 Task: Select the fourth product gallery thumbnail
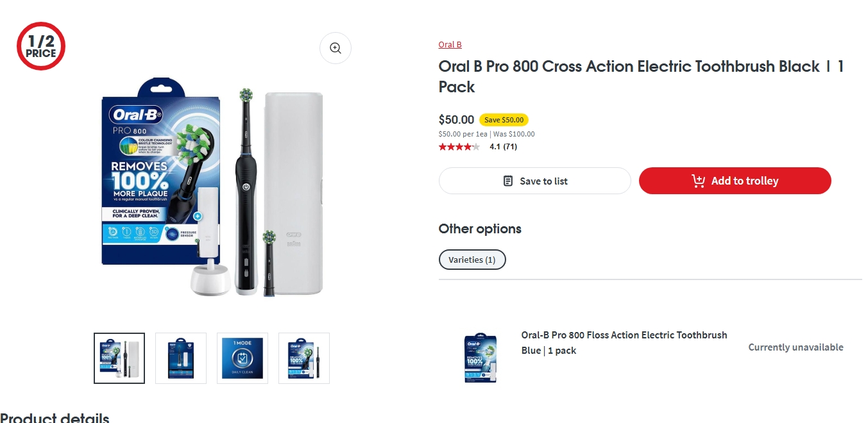coord(304,358)
